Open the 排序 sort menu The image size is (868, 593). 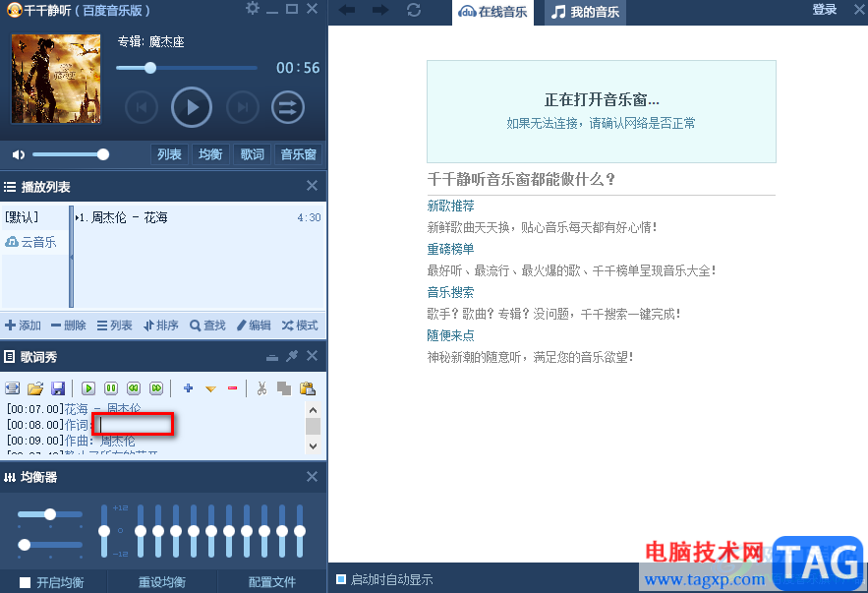(x=160, y=326)
